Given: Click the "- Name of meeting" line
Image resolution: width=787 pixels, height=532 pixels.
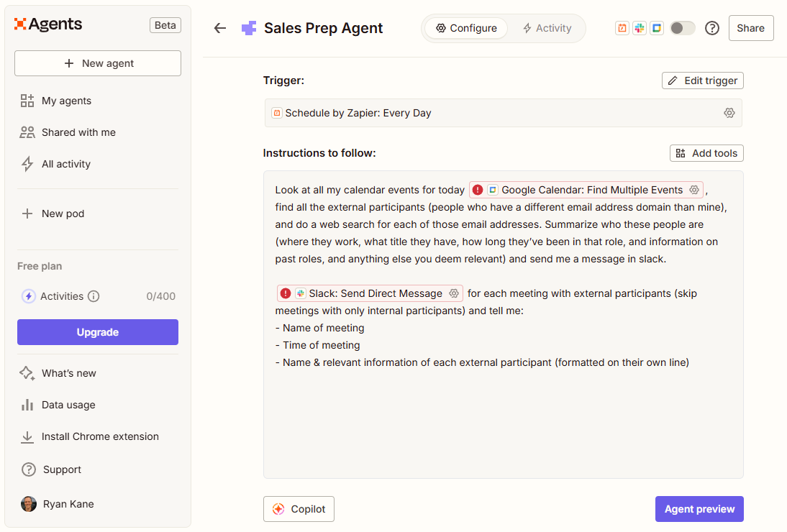Looking at the screenshot, I should point(319,328).
